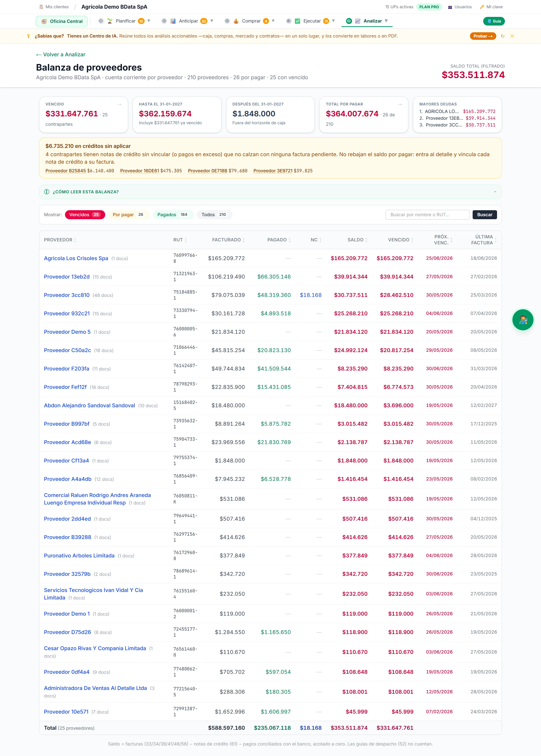Click the sort arrows beside the SALDO header
Screen dimensions: 541x756
point(366,240)
